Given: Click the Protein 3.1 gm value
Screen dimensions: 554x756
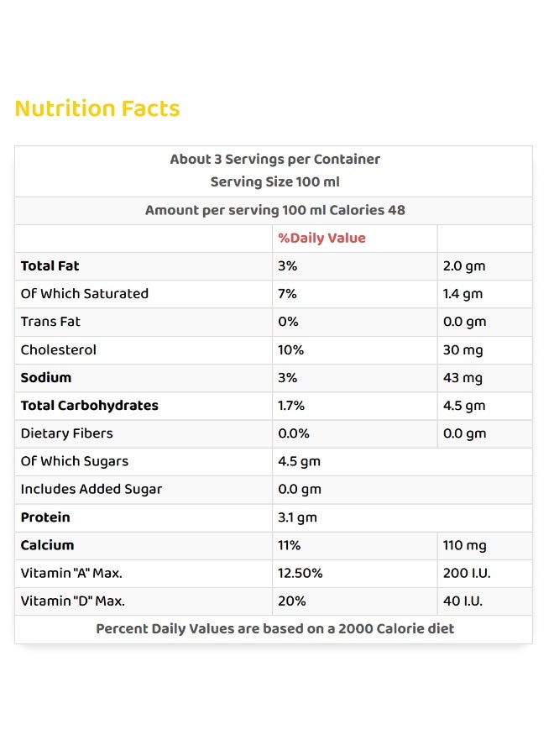Looking at the screenshot, I should tap(297, 517).
